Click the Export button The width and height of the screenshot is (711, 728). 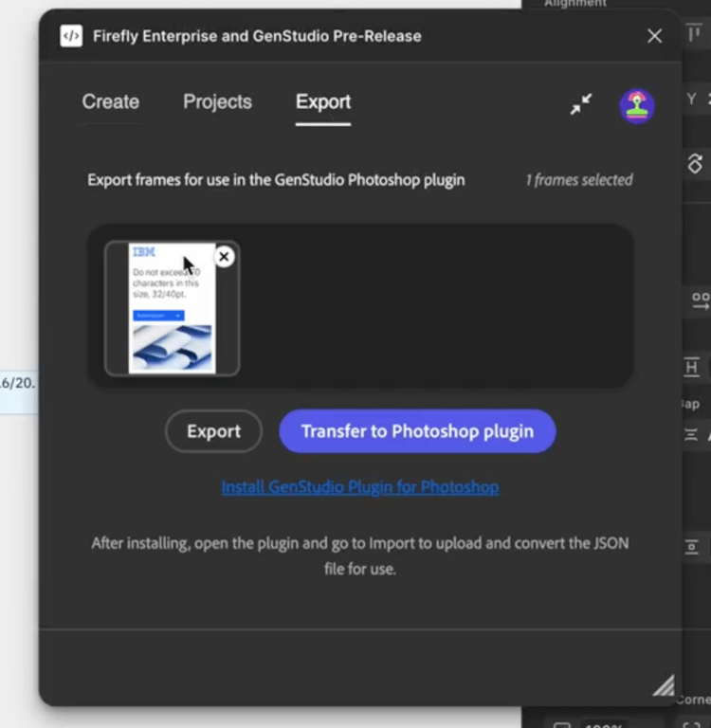(213, 431)
